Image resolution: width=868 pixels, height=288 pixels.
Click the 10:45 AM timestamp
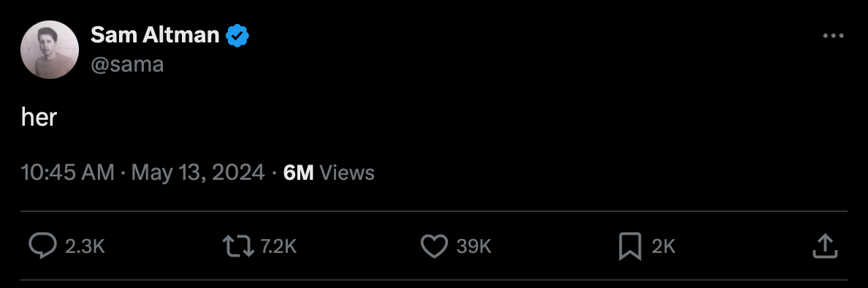tap(67, 173)
